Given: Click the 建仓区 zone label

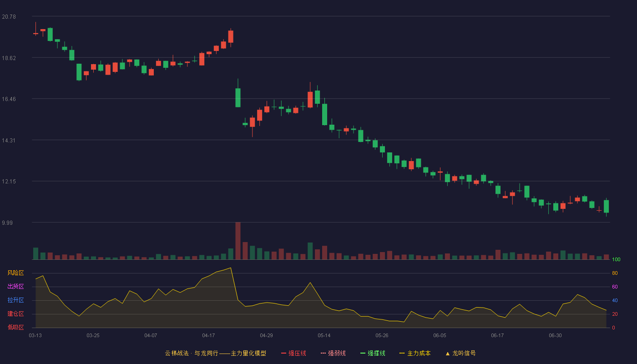Looking at the screenshot, I should 15,314.
